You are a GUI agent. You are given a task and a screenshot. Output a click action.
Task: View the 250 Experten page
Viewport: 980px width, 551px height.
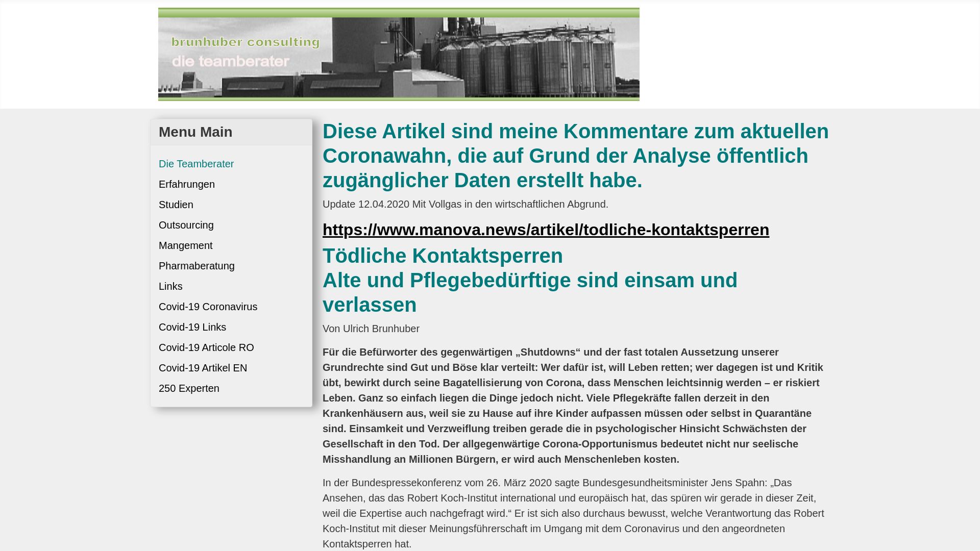[x=189, y=388]
